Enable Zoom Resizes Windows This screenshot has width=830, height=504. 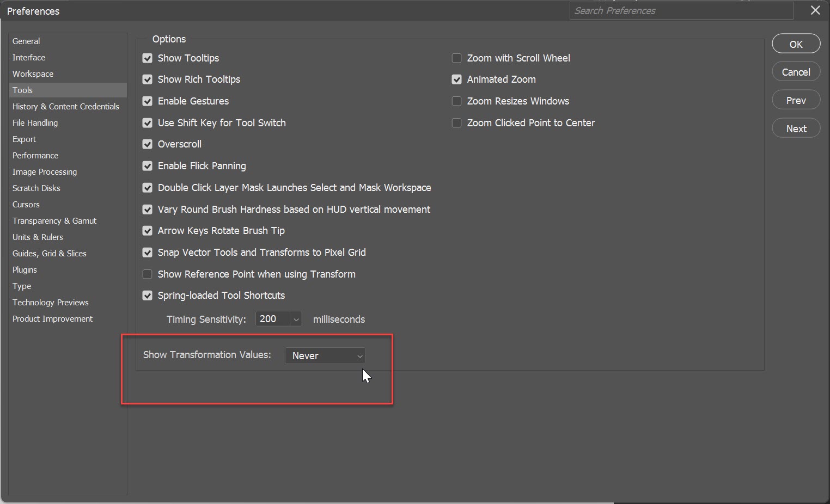456,101
